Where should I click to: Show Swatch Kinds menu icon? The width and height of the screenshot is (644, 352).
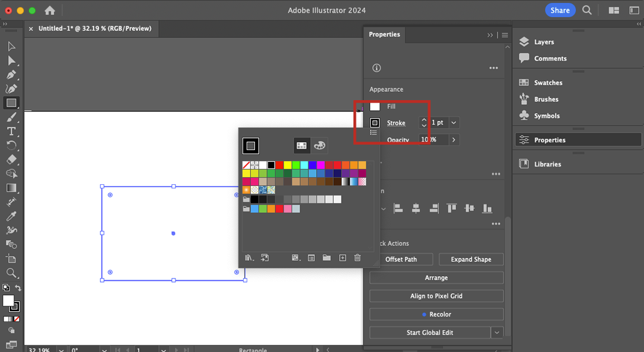coord(296,258)
